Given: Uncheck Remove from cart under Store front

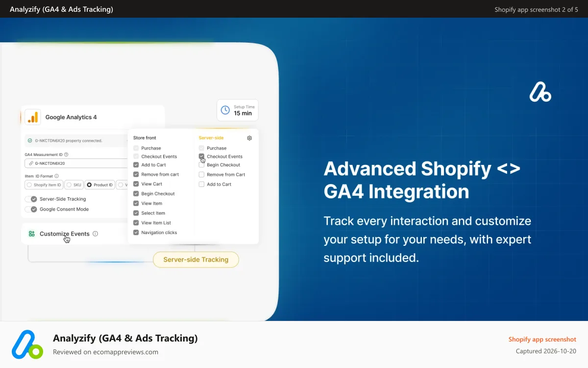Looking at the screenshot, I should (136, 174).
